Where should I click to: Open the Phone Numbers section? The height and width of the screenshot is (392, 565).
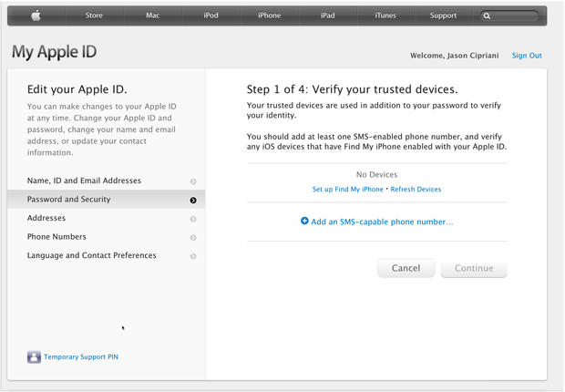click(x=107, y=237)
